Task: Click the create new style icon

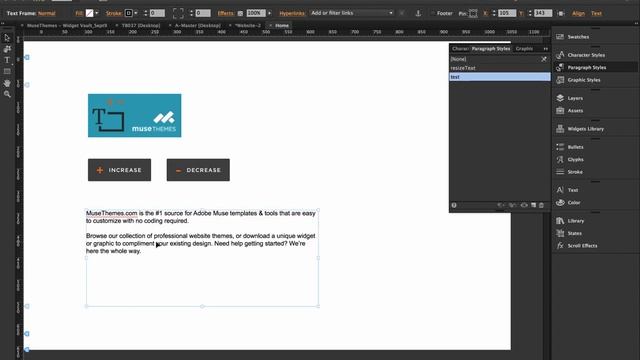Action: tap(533, 205)
